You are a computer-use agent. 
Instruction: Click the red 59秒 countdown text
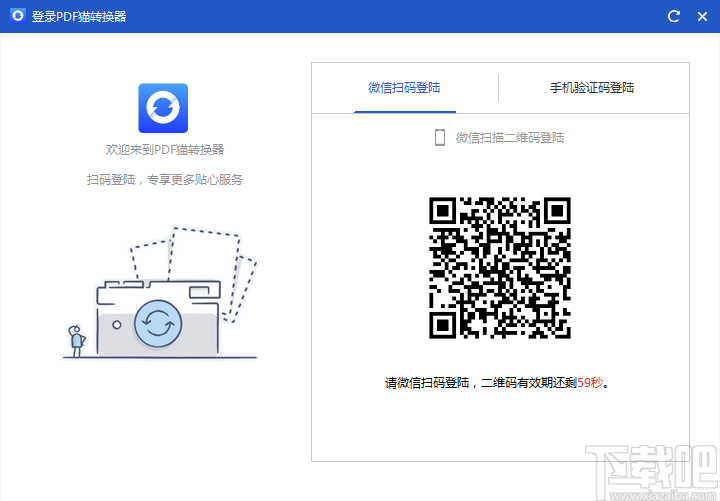tap(590, 383)
